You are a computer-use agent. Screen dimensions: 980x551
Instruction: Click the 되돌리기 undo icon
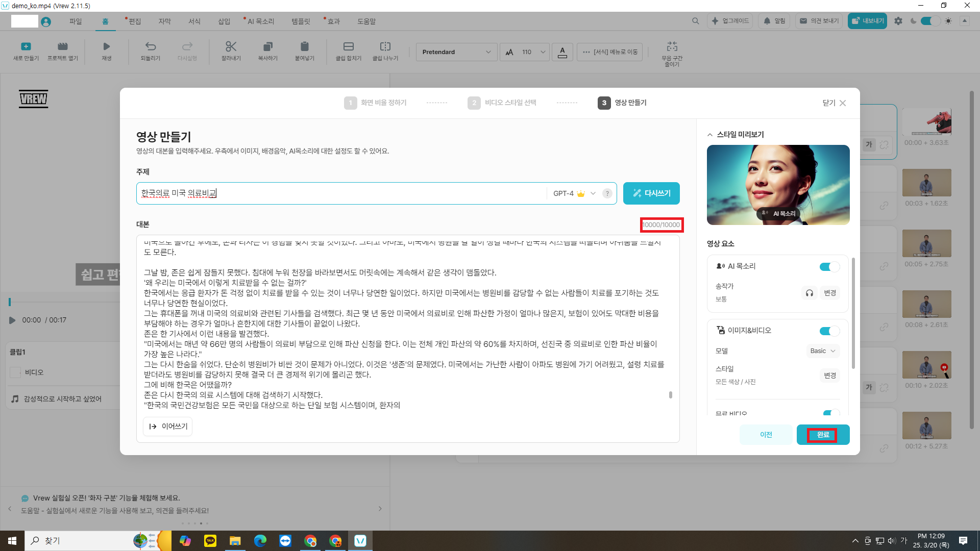[x=151, y=47]
